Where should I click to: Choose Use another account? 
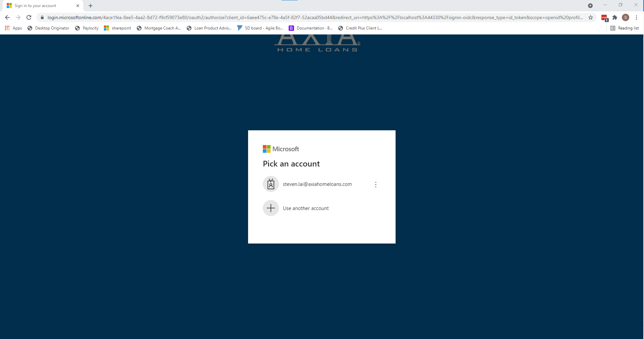(322, 208)
